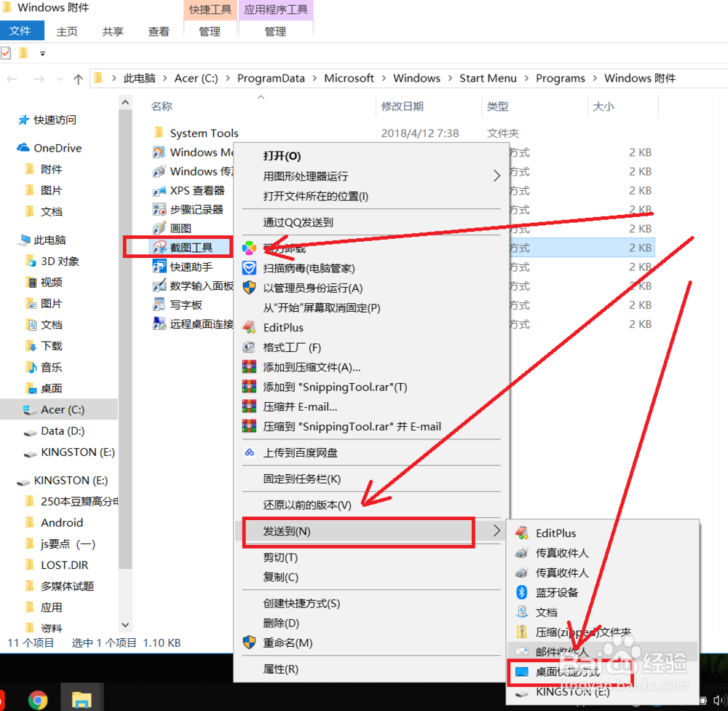The height and width of the screenshot is (711, 728).
Task: Select the XPS 查看器 shortcut icon
Action: [x=159, y=191]
